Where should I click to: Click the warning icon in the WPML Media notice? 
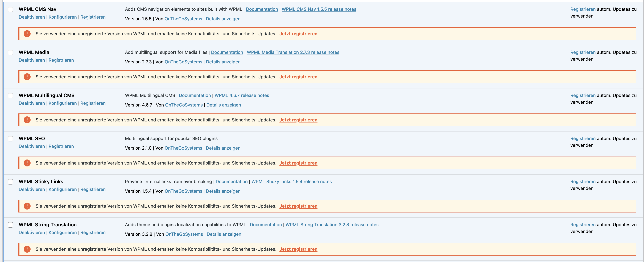tap(27, 77)
